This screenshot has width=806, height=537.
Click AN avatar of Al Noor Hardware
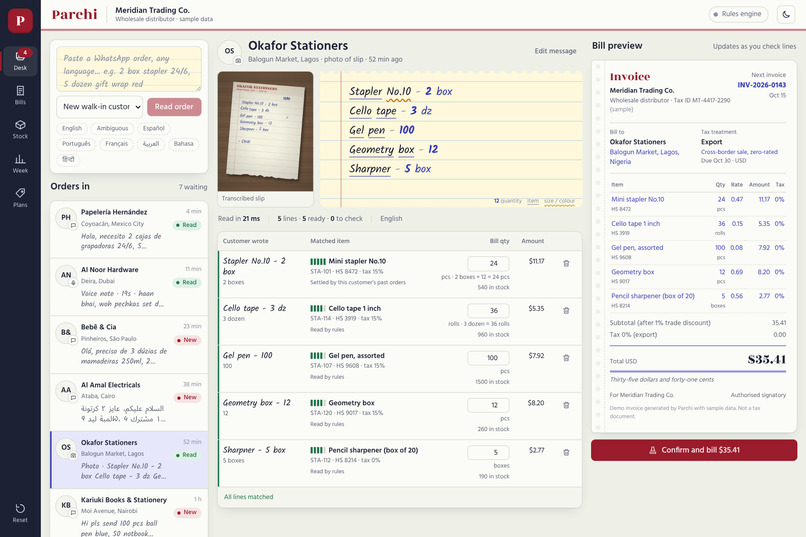66,275
